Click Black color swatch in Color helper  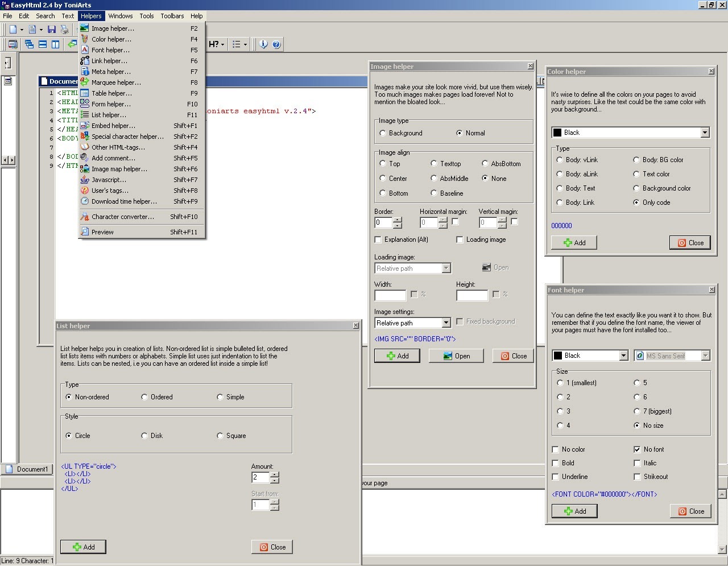pyautogui.click(x=557, y=133)
